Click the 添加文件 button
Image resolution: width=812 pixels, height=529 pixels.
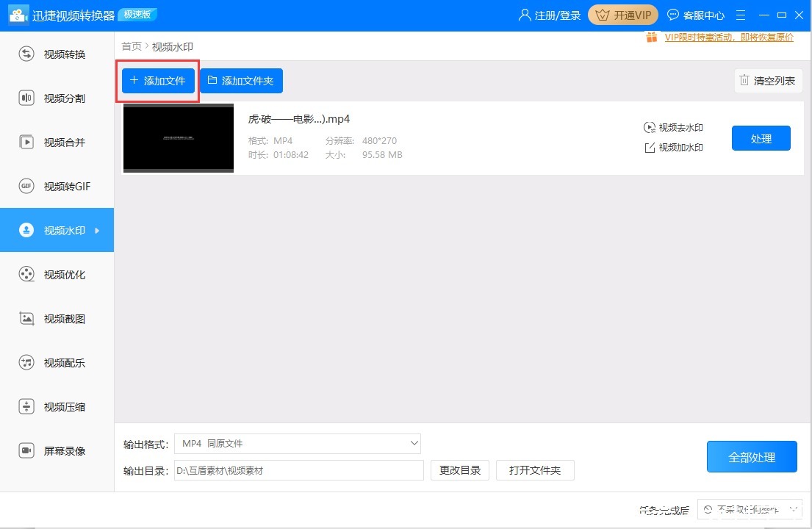pyautogui.click(x=159, y=81)
